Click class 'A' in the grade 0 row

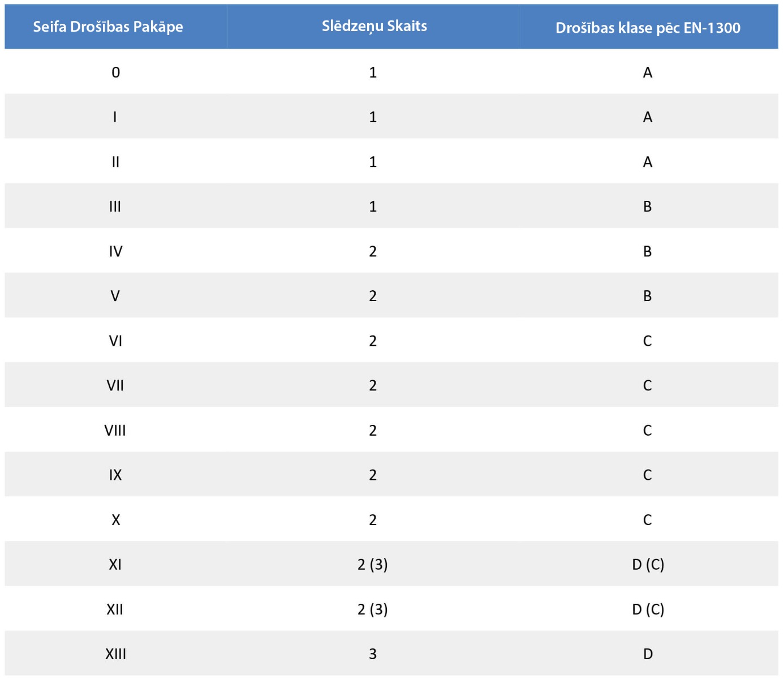648,72
